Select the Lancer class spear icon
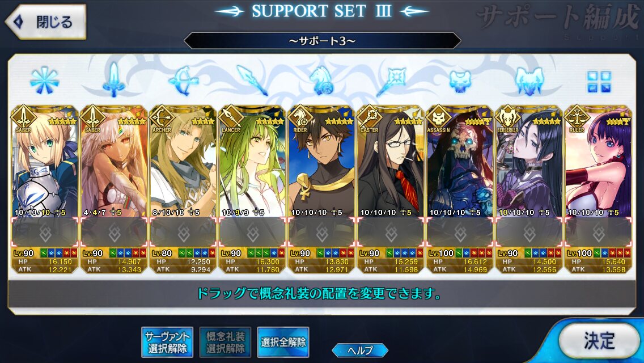This screenshot has height=363, width=644. tap(252, 81)
